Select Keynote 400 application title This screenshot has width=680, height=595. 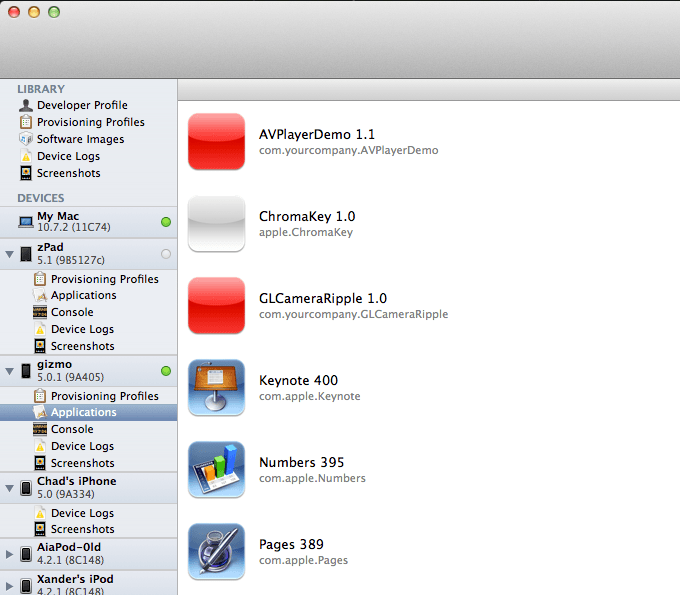[x=298, y=380]
